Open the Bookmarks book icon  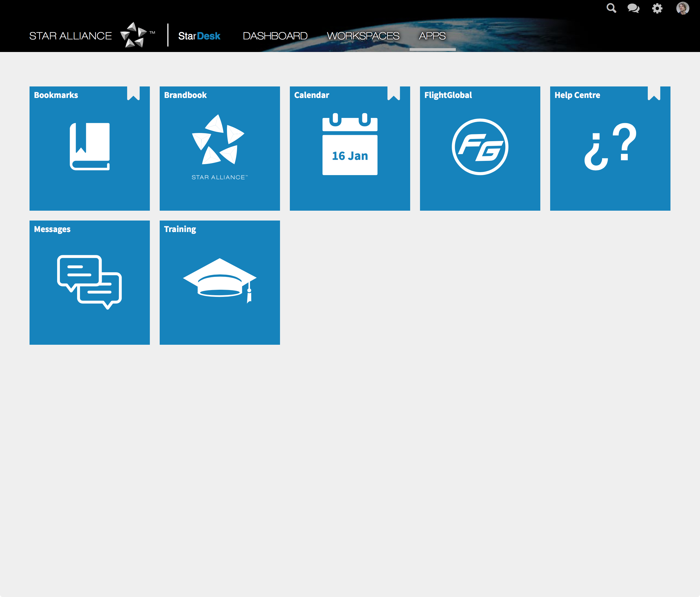[x=89, y=146]
